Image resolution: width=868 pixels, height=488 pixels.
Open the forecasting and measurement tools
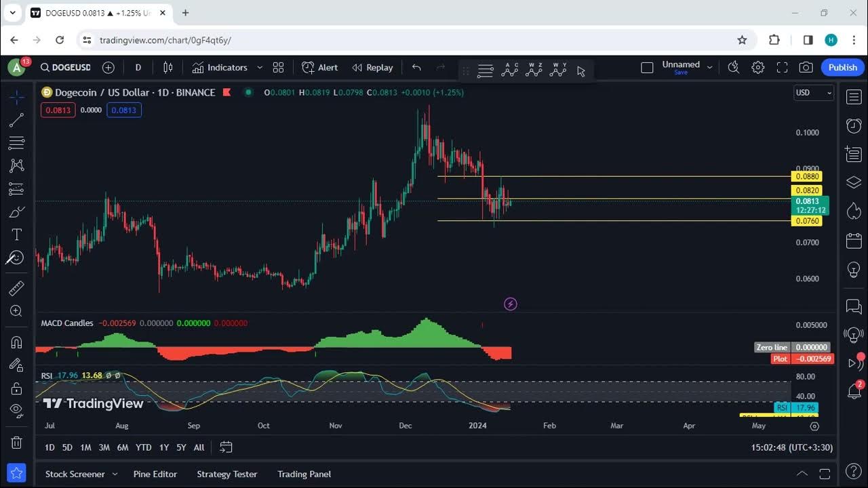point(17,188)
